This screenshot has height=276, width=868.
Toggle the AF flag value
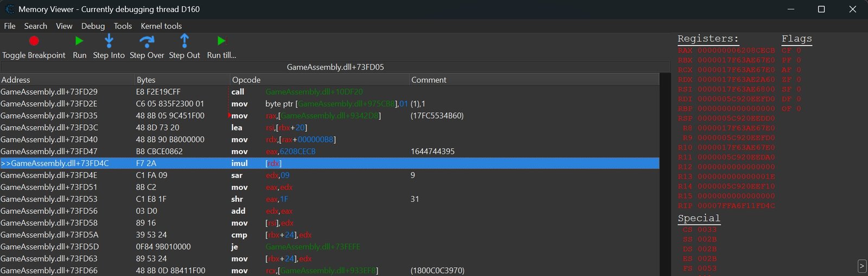coord(792,70)
